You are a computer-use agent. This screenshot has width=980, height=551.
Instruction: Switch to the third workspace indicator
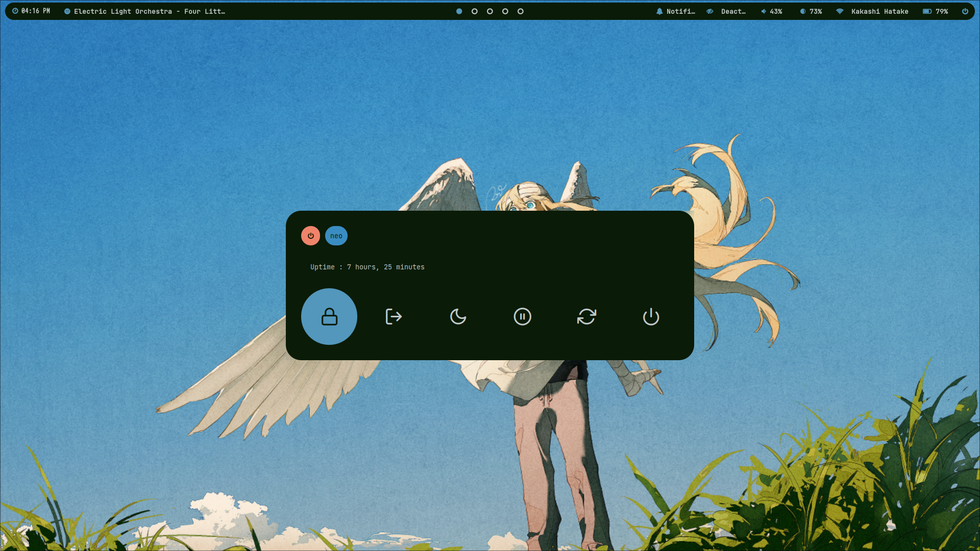(x=489, y=11)
